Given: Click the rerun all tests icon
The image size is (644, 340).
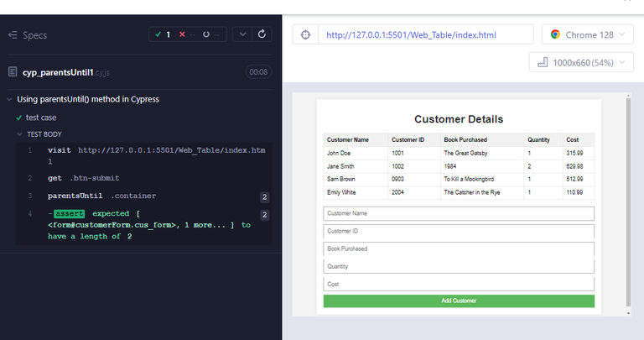Looking at the screenshot, I should coord(262,34).
